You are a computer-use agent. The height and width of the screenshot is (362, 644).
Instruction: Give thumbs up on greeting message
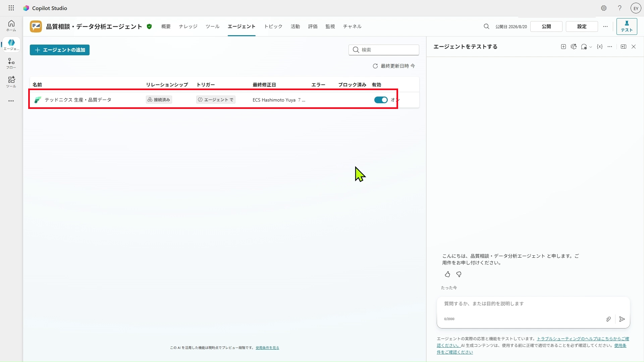point(447,275)
